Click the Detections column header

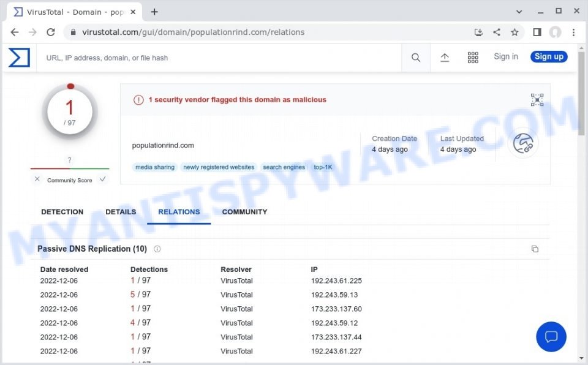click(x=149, y=269)
